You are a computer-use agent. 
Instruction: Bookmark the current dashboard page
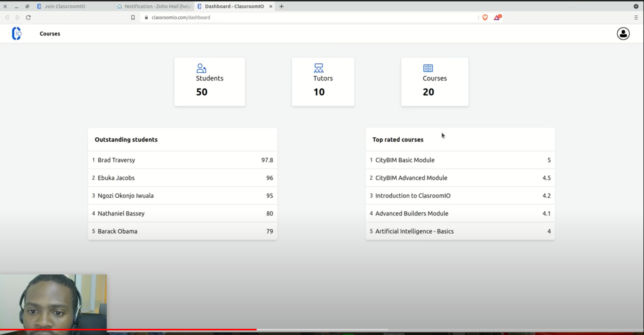(133, 17)
